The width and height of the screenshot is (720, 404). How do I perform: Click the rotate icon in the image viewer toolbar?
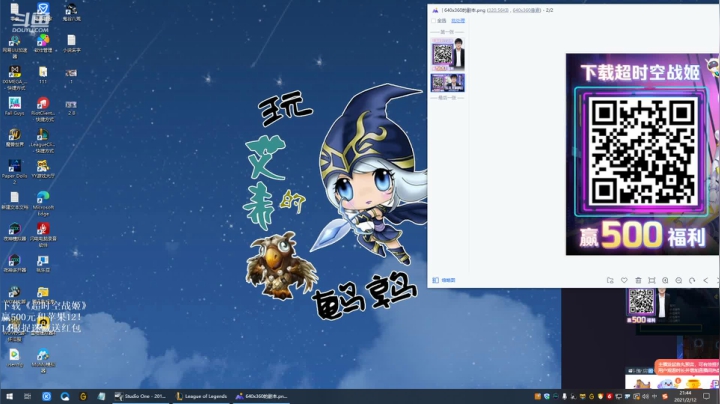(692, 280)
